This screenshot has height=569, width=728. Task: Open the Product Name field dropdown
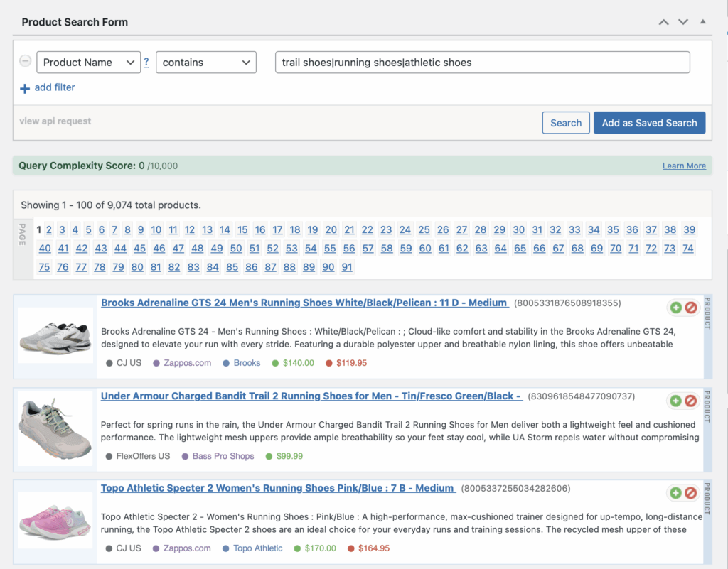[88, 63]
